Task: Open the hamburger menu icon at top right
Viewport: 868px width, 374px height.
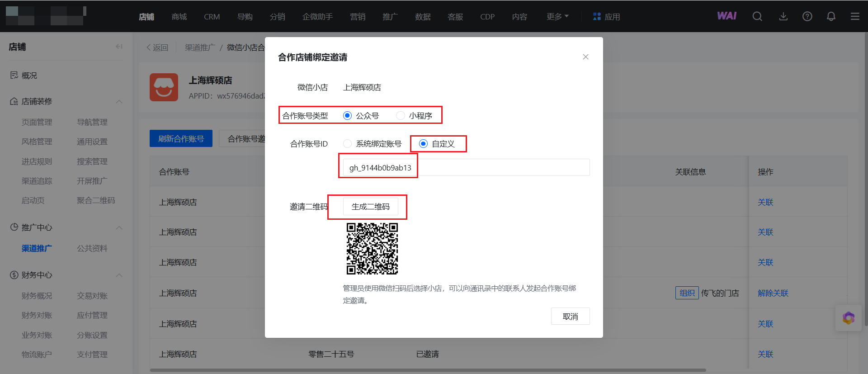Action: pyautogui.click(x=854, y=17)
